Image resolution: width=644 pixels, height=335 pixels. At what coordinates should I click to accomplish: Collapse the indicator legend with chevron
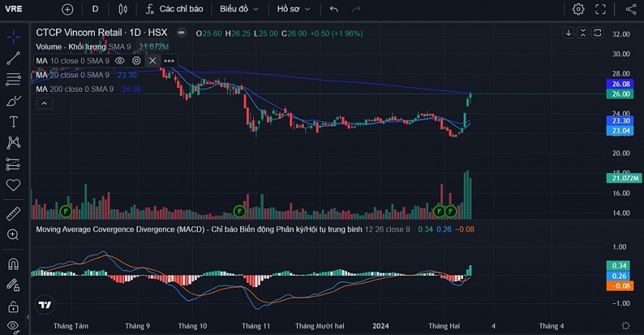pos(45,104)
